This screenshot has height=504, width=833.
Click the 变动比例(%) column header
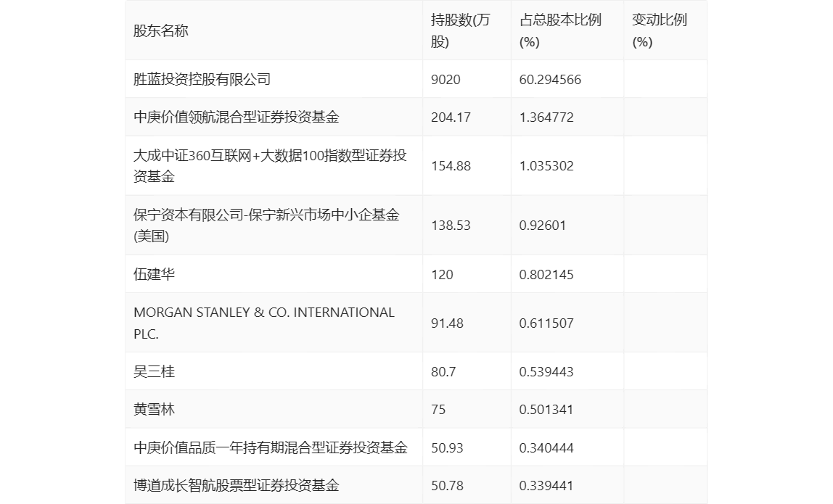coord(660,30)
